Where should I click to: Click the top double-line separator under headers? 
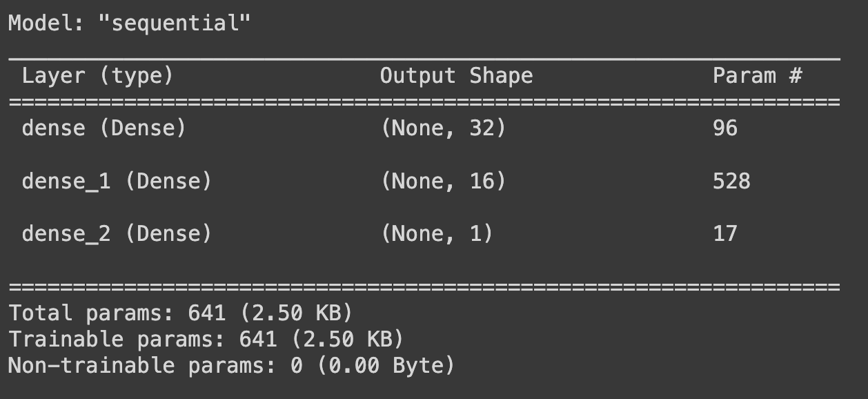pyautogui.click(x=424, y=103)
